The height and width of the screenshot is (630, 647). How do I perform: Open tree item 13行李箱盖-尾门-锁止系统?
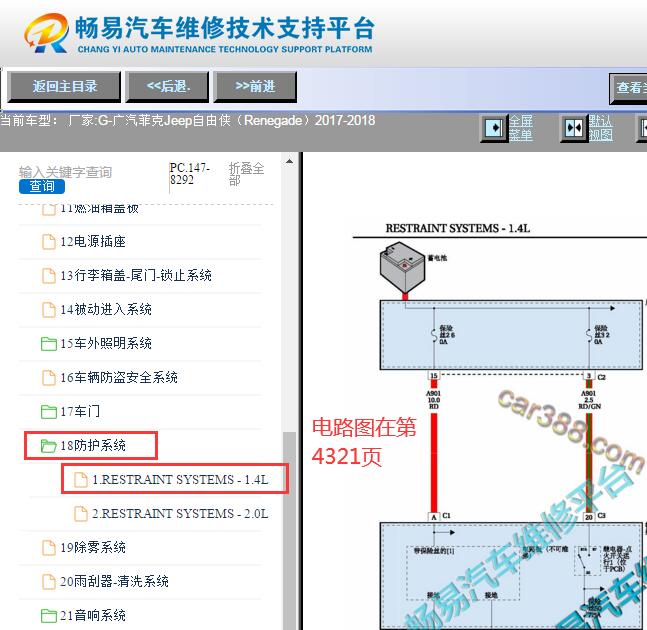pos(136,275)
